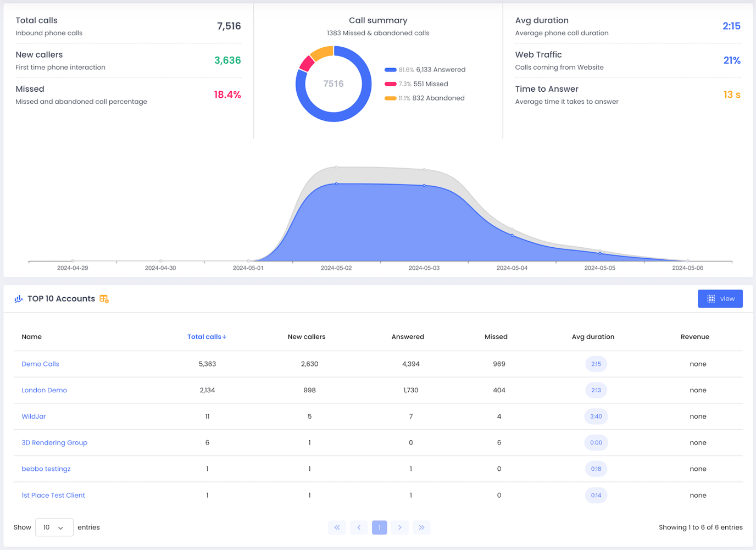
Task: Go to the first page using double-left arrows
Action: pos(337,527)
